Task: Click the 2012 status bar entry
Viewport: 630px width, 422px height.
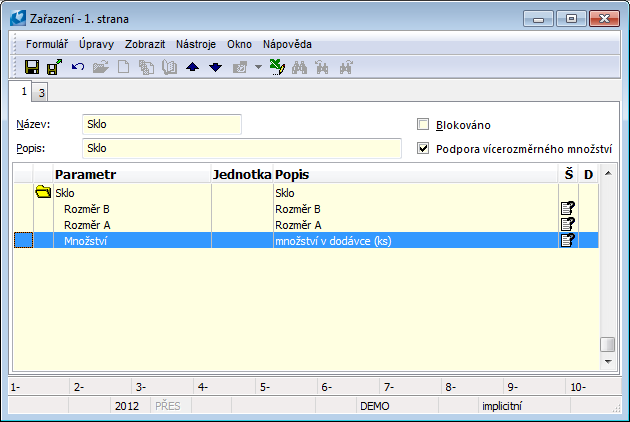Action: point(130,406)
